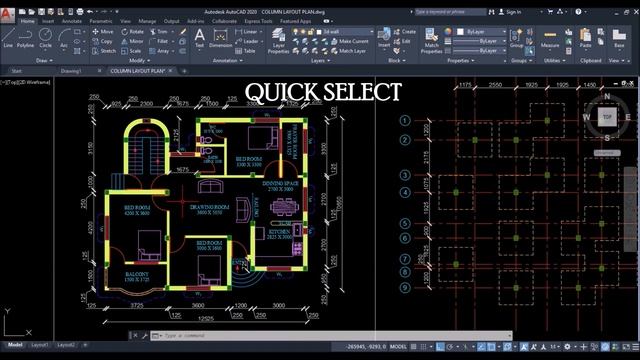640x360 pixels.
Task: Choose the Fillet command
Action: 159,41
